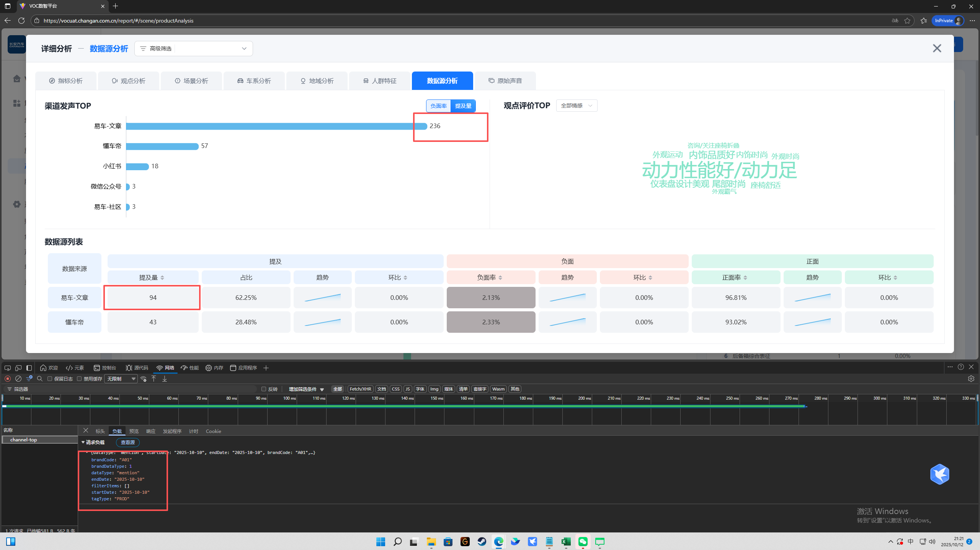This screenshot has width=980, height=550.
Task: Open the 响应 tab in request details
Action: [150, 431]
